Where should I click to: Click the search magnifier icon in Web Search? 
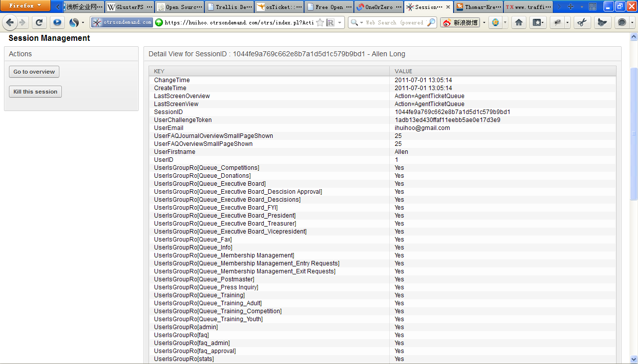tap(431, 23)
